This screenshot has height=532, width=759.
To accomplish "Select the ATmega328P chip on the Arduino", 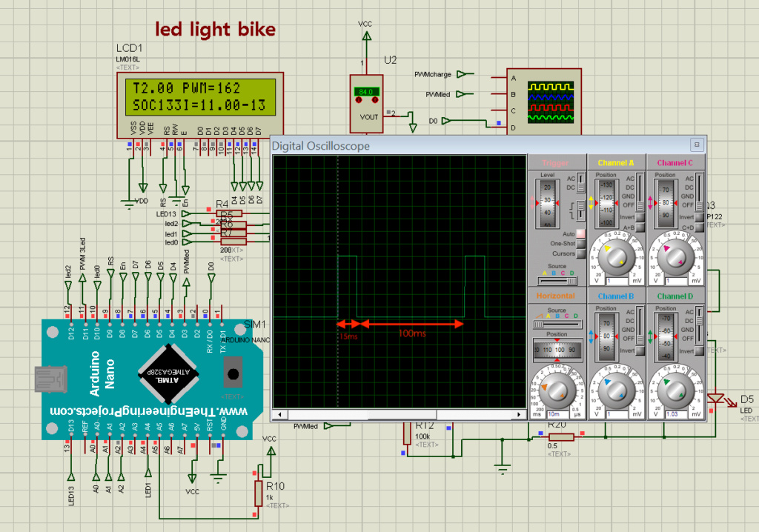I will (x=168, y=373).
